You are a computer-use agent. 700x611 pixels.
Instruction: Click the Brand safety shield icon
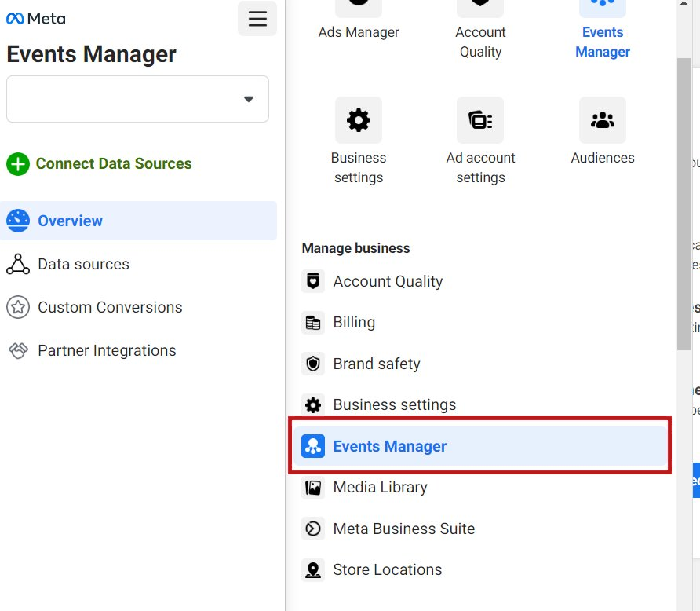pyautogui.click(x=313, y=364)
